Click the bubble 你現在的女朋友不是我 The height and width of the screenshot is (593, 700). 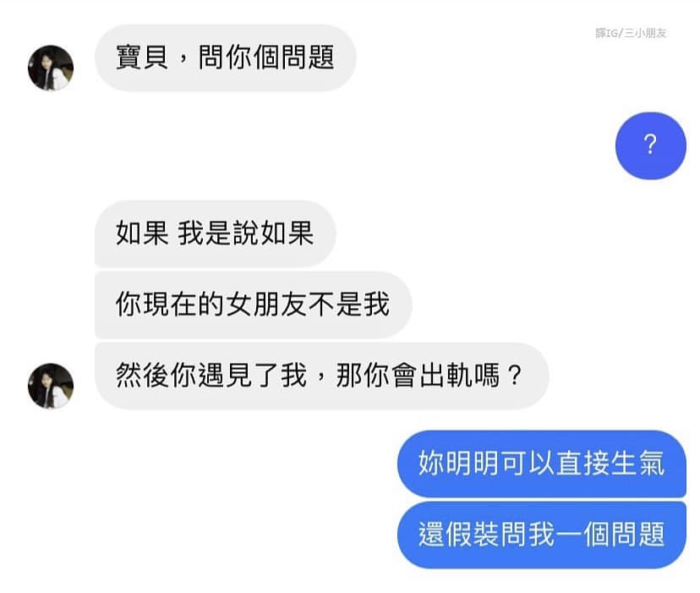click(x=253, y=305)
